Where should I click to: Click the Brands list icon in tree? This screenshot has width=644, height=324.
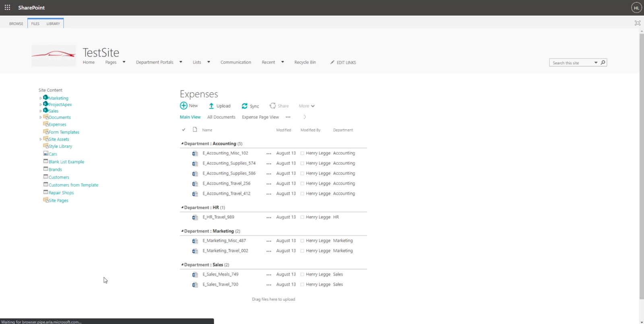[46, 169]
